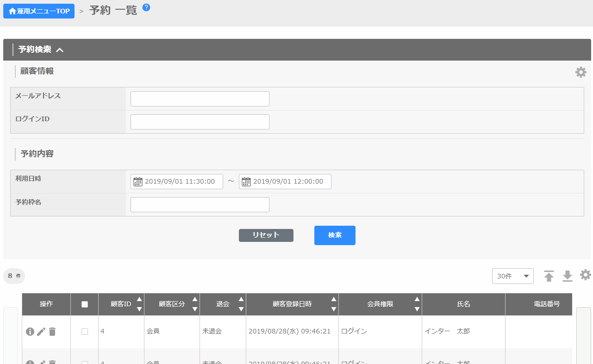The height and width of the screenshot is (364, 593).
Task: Click the upload arrow icon above table
Action: [x=549, y=276]
